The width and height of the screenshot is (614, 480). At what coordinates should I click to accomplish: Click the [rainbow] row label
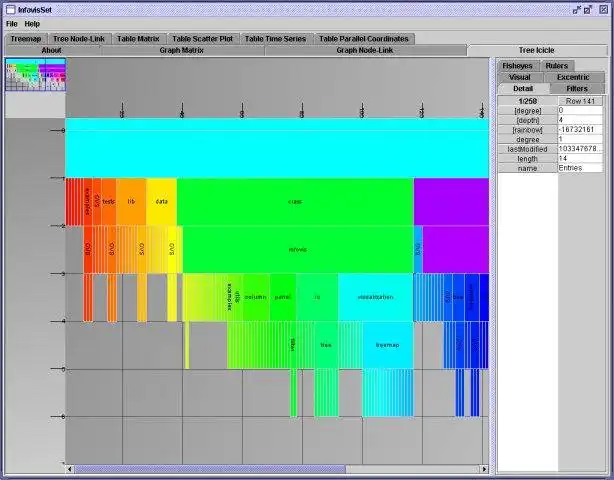coord(527,130)
